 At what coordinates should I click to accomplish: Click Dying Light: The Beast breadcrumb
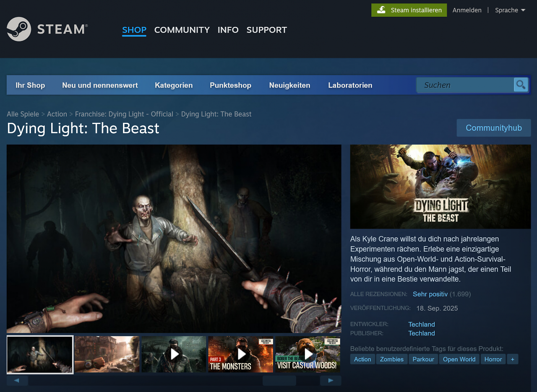click(x=216, y=114)
